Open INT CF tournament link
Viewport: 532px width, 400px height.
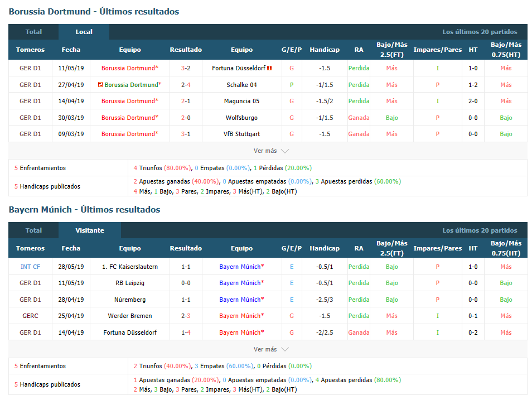tap(30, 267)
